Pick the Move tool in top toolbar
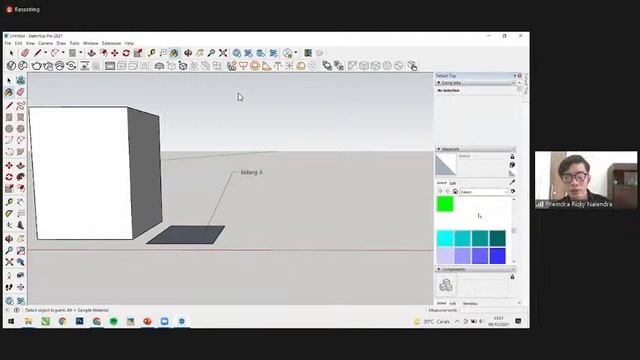The width and height of the screenshot is (640, 360). click(115, 53)
